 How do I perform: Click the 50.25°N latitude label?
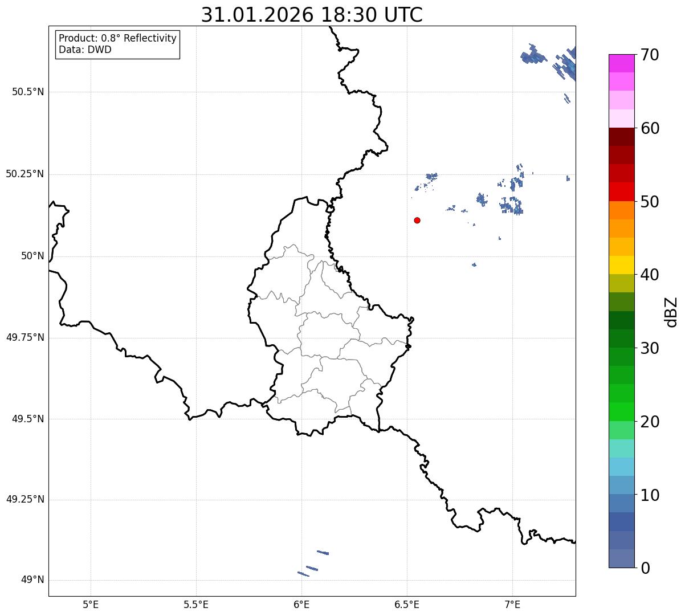[x=25, y=174]
